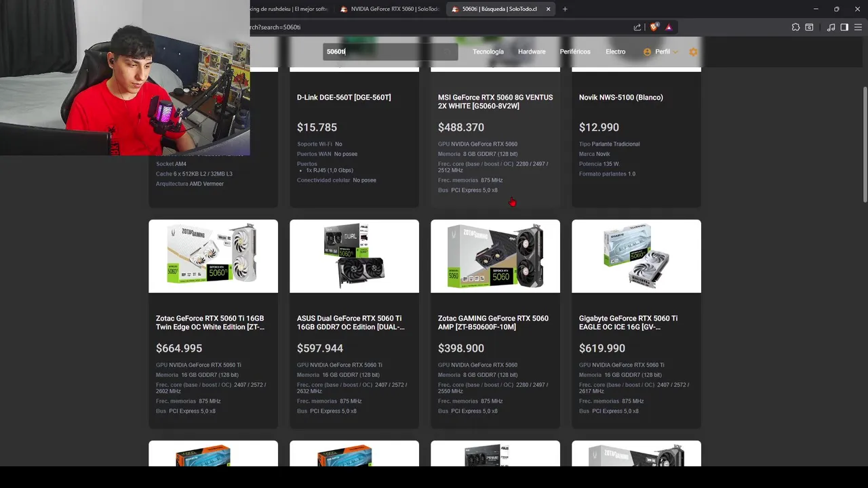Click the page vertical scrollbar thumb
Viewport: 868px width, 488px height.
pyautogui.click(x=864, y=144)
